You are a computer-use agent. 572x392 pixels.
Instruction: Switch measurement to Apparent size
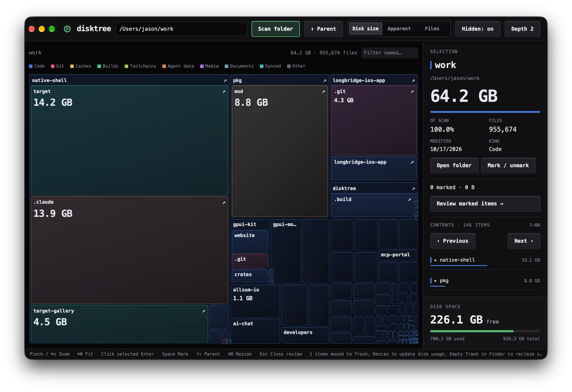click(x=399, y=29)
